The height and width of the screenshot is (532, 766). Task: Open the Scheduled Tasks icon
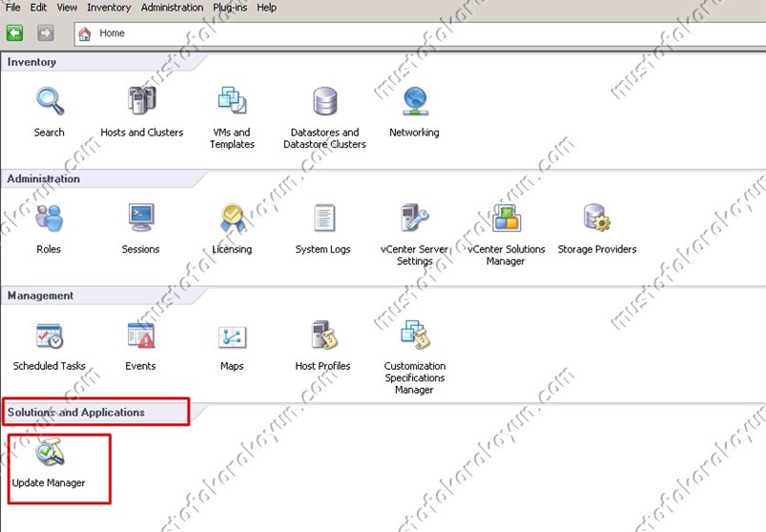click(50, 336)
